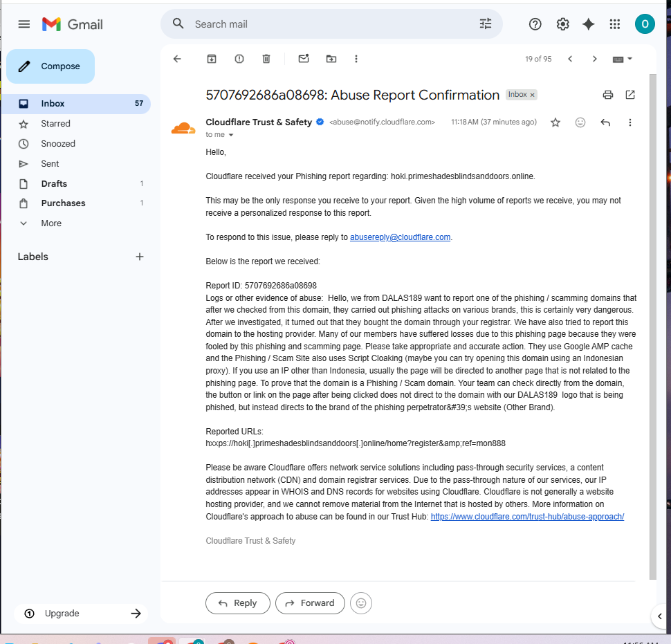Click the '11:18 AM (37 minutes ago)' timestamp
The height and width of the screenshot is (644, 671).
coord(494,122)
